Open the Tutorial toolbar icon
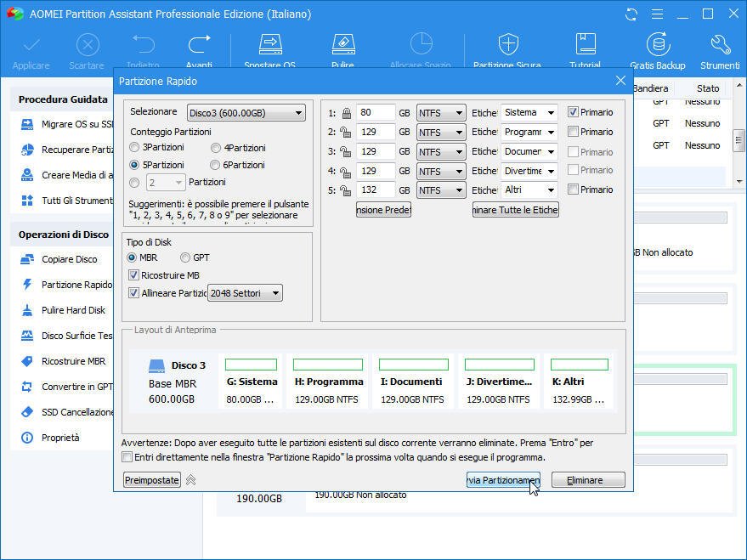 (585, 45)
